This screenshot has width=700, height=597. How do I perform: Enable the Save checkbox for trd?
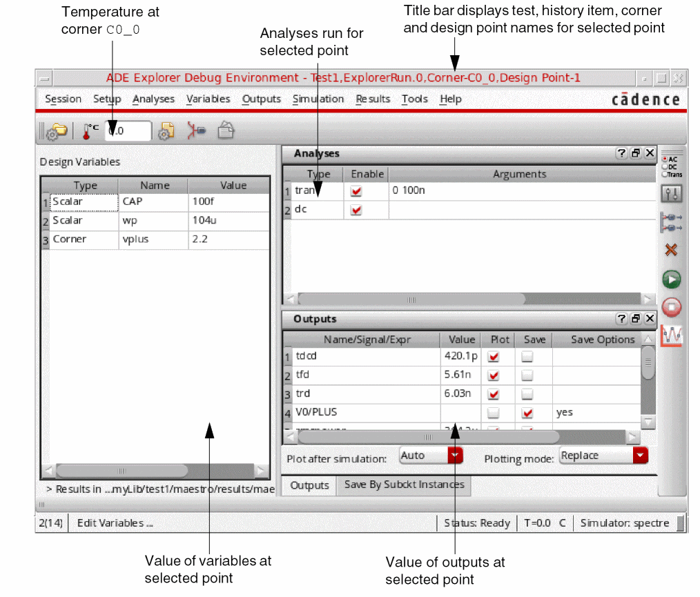tap(527, 394)
